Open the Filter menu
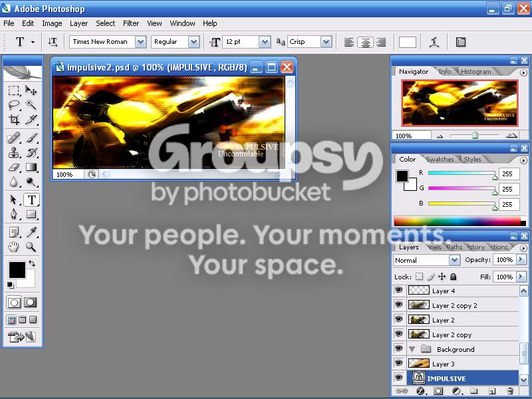The width and height of the screenshot is (532, 399). coord(131,23)
